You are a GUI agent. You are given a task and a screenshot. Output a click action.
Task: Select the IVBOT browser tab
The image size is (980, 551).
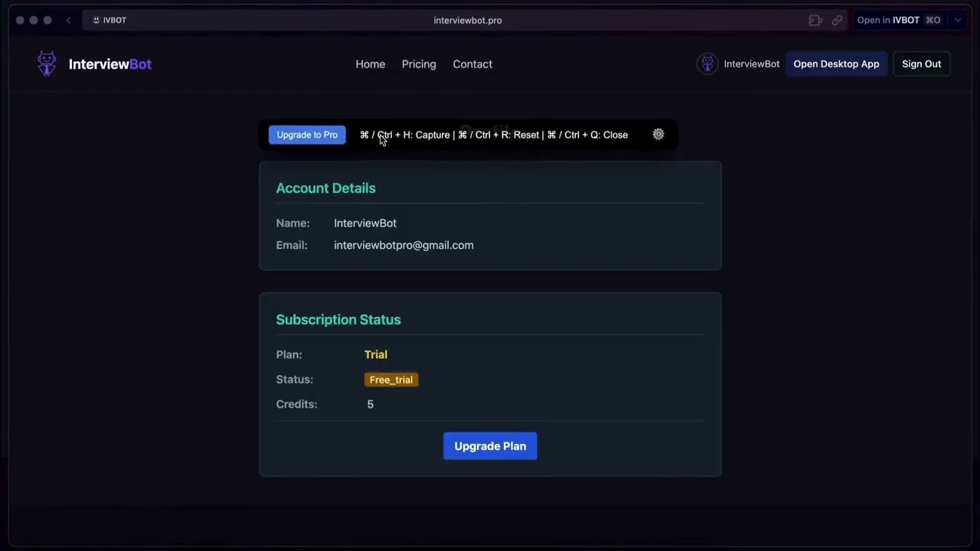(x=109, y=20)
